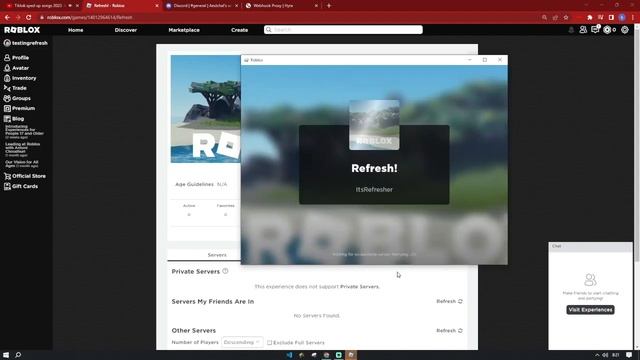Collapse the Chat panel header
The image size is (640, 360).
pyautogui.click(x=590, y=247)
